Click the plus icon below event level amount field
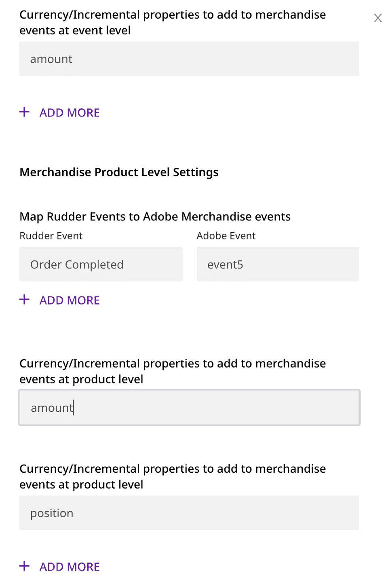This screenshot has width=388, height=588. [25, 112]
